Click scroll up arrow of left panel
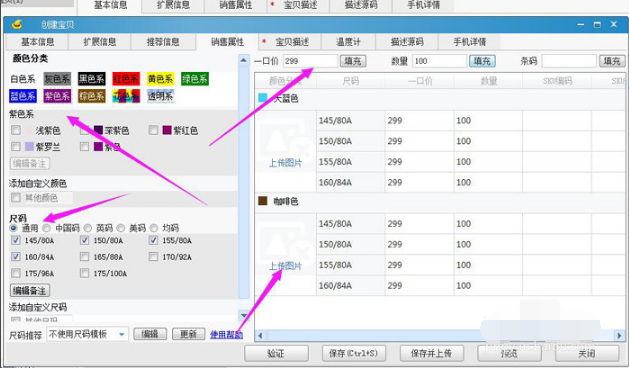This screenshot has height=368, width=629. (x=243, y=60)
